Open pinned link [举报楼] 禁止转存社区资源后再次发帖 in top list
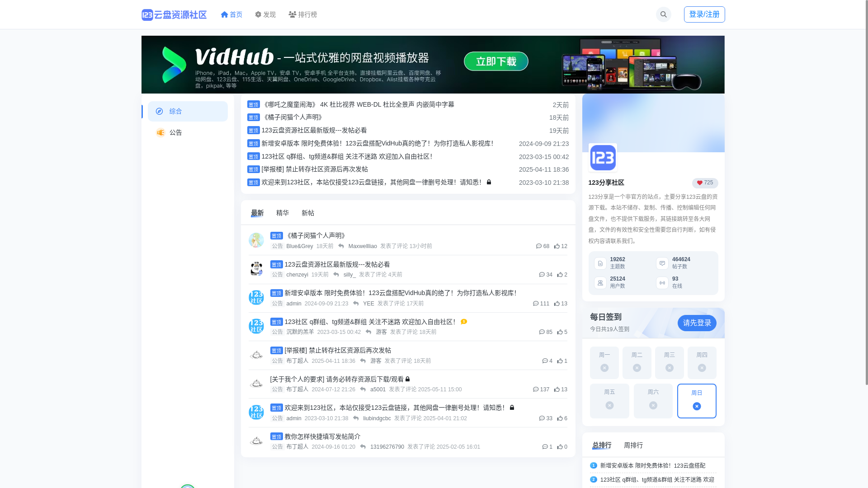The height and width of the screenshot is (488, 868). click(x=315, y=169)
